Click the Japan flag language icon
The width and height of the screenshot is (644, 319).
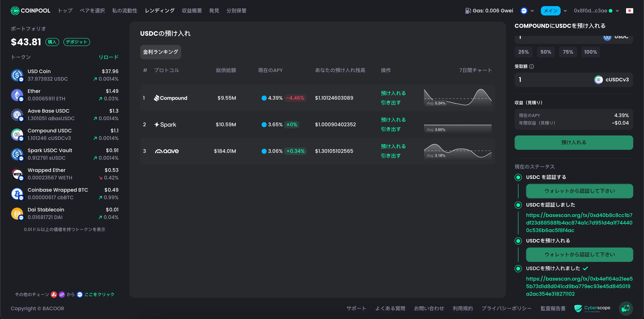(x=629, y=11)
